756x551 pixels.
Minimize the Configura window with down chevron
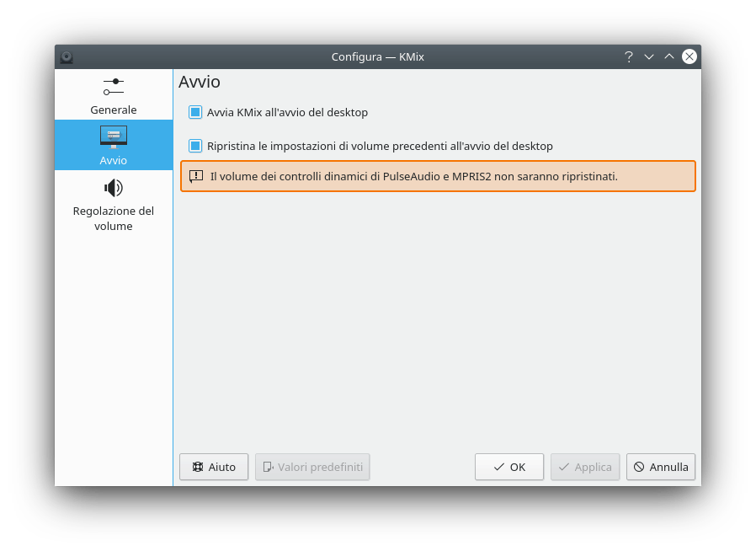[649, 56]
